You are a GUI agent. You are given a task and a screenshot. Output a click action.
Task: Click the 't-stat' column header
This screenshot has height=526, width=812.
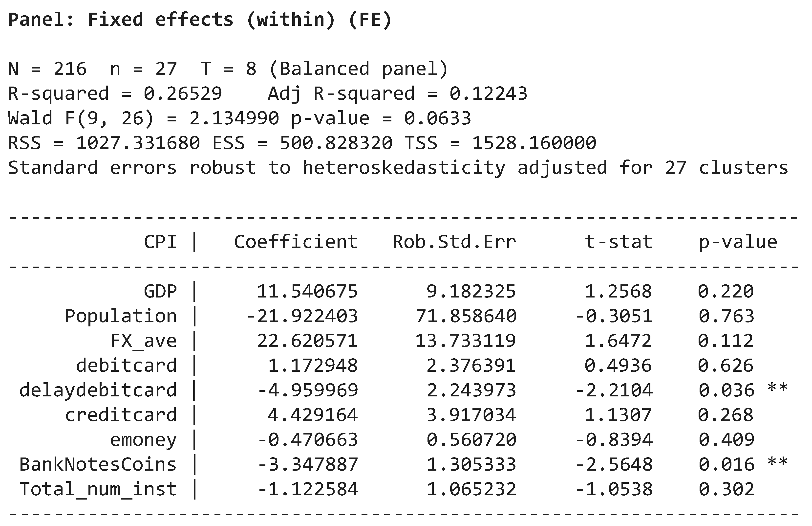coord(619,242)
